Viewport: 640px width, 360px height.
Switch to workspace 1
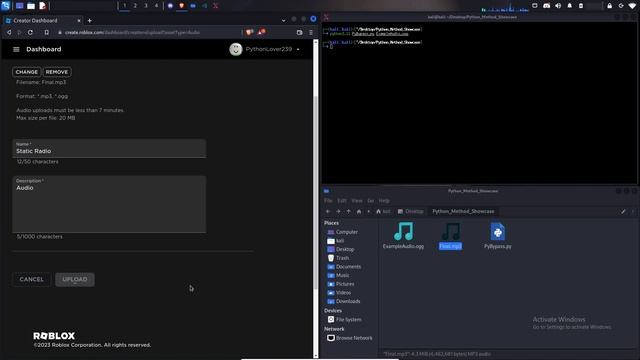coord(124,6)
